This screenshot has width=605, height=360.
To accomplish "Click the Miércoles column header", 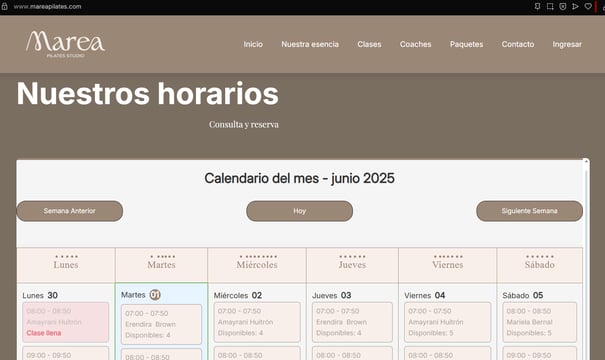I will click(257, 265).
